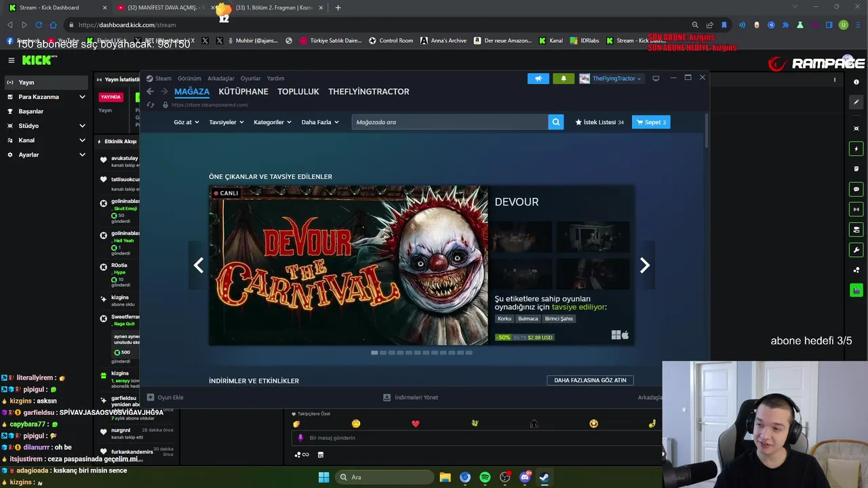
Task: Open Windows Start menu
Action: coord(323,477)
